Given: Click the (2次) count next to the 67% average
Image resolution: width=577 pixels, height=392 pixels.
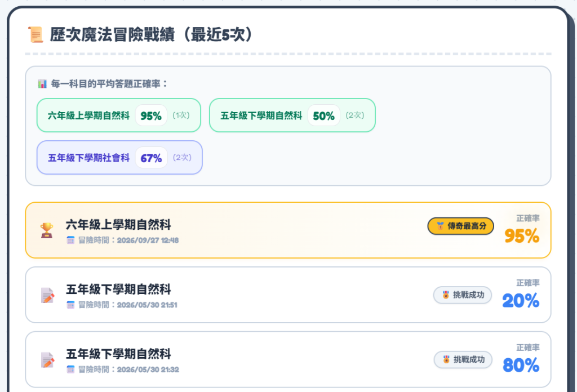Looking at the screenshot, I should 182,157.
